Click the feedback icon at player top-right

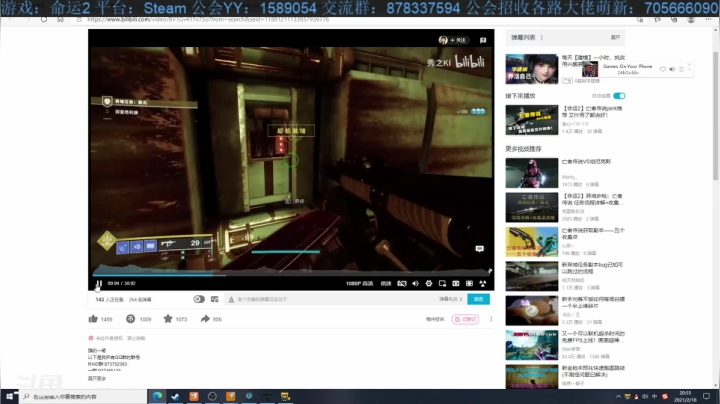coord(483,40)
